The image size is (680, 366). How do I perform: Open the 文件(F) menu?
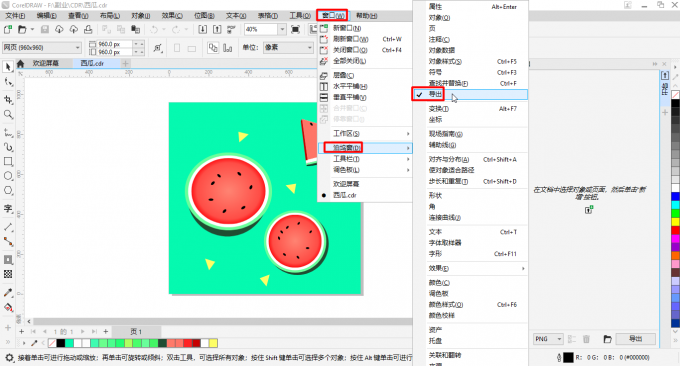(15, 16)
